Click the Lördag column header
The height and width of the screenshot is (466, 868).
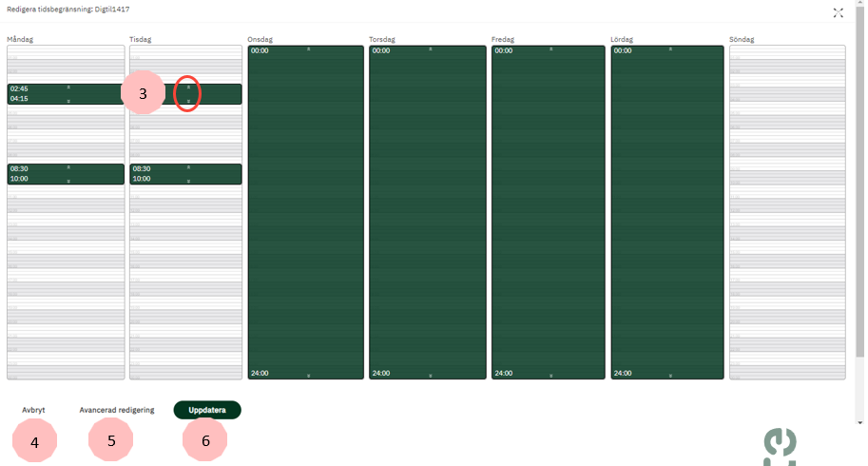[622, 39]
